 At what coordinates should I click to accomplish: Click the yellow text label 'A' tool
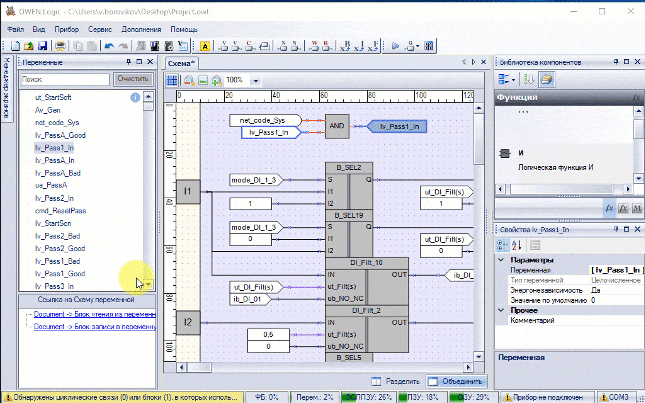205,46
